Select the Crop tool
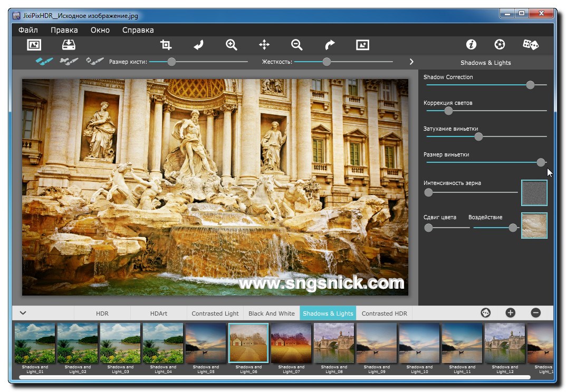Image resolution: width=566 pixels, height=392 pixels. (166, 45)
